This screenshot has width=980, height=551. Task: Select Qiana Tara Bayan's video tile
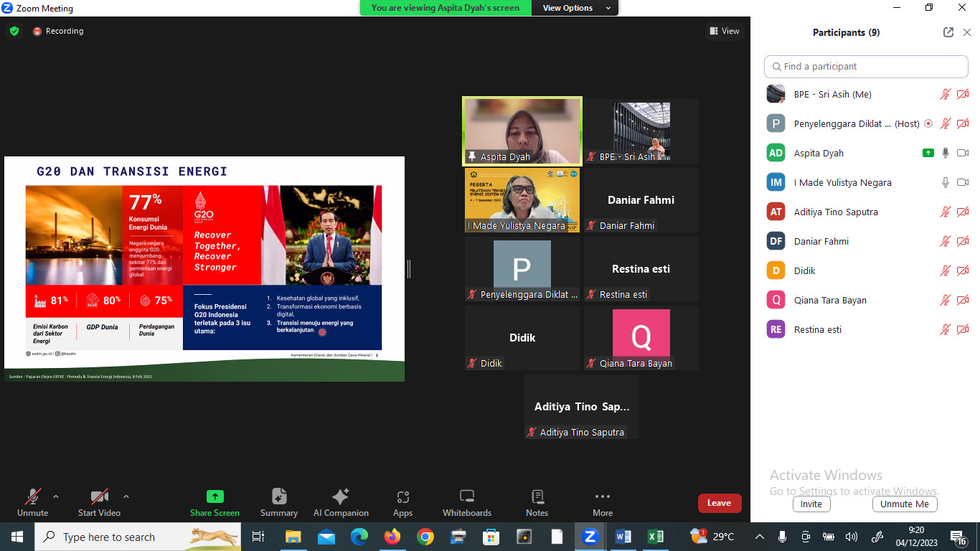pos(641,338)
